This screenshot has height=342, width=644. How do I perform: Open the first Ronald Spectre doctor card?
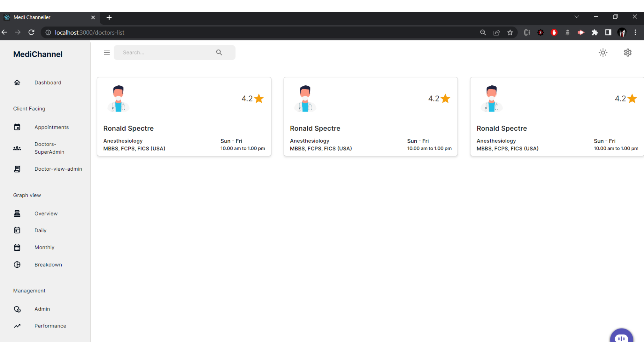click(x=184, y=116)
